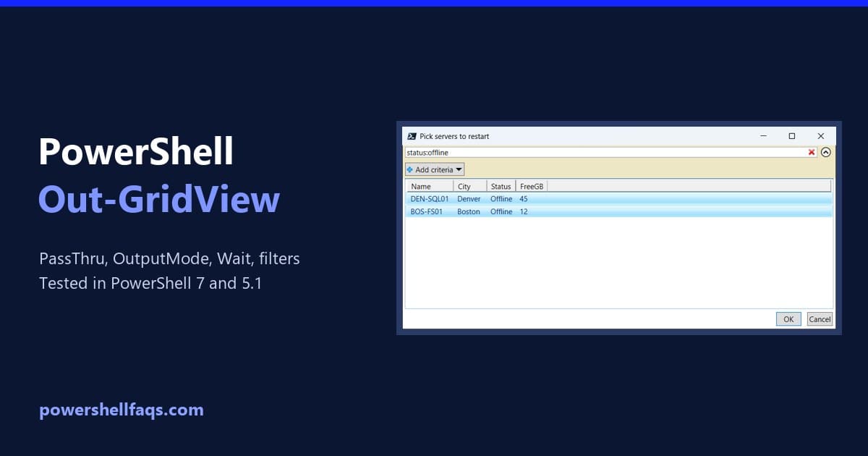Click the status:offline filter box

[610, 152]
